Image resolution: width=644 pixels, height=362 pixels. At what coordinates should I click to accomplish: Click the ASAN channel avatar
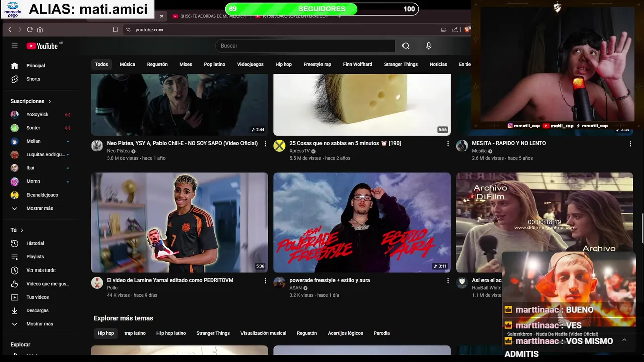pos(279,283)
